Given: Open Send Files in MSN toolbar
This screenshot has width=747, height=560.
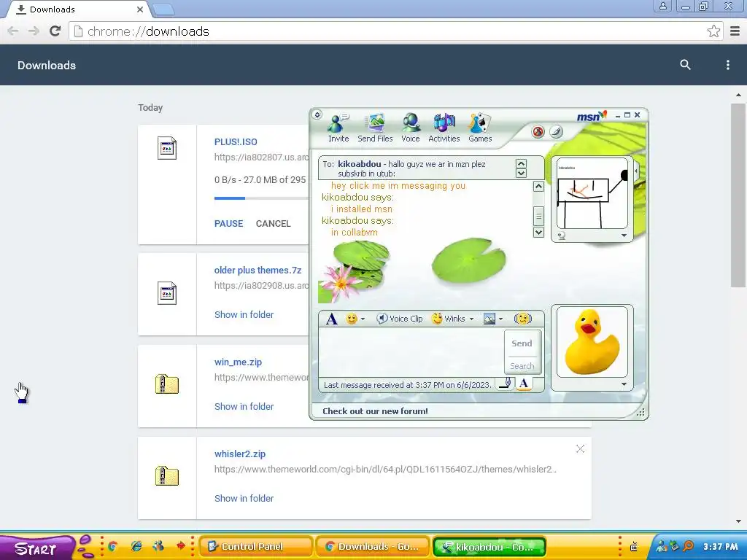Looking at the screenshot, I should tap(375, 128).
